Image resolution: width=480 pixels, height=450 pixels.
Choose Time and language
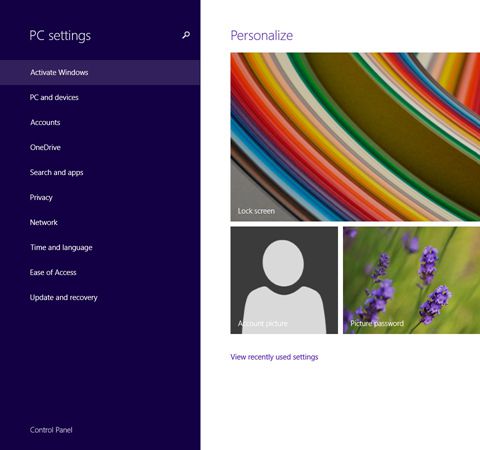(100, 247)
